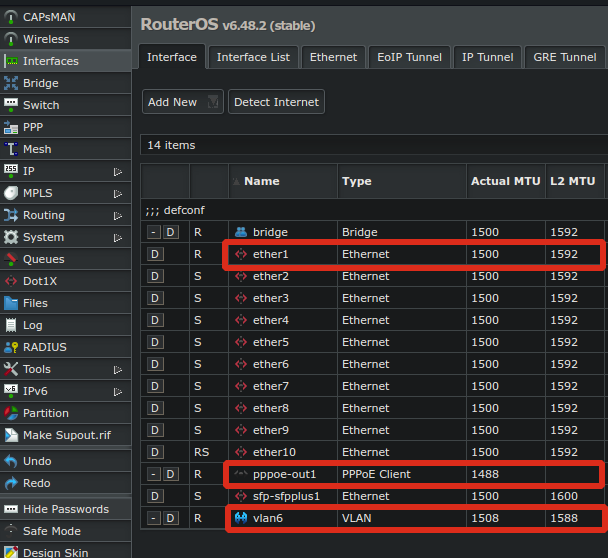Click the Undo arrow icon
This screenshot has width=608, height=558.
12,461
